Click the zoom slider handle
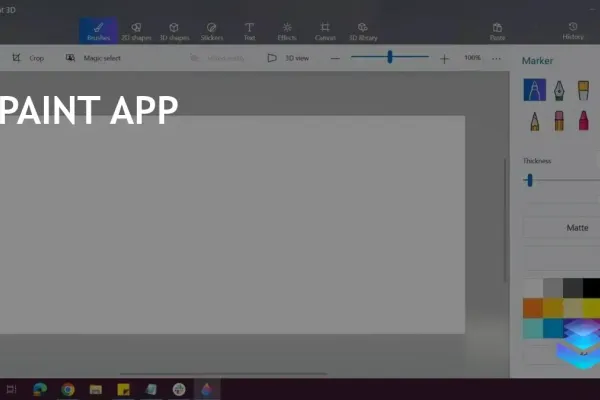This screenshot has height=400, width=600. pyautogui.click(x=390, y=57)
